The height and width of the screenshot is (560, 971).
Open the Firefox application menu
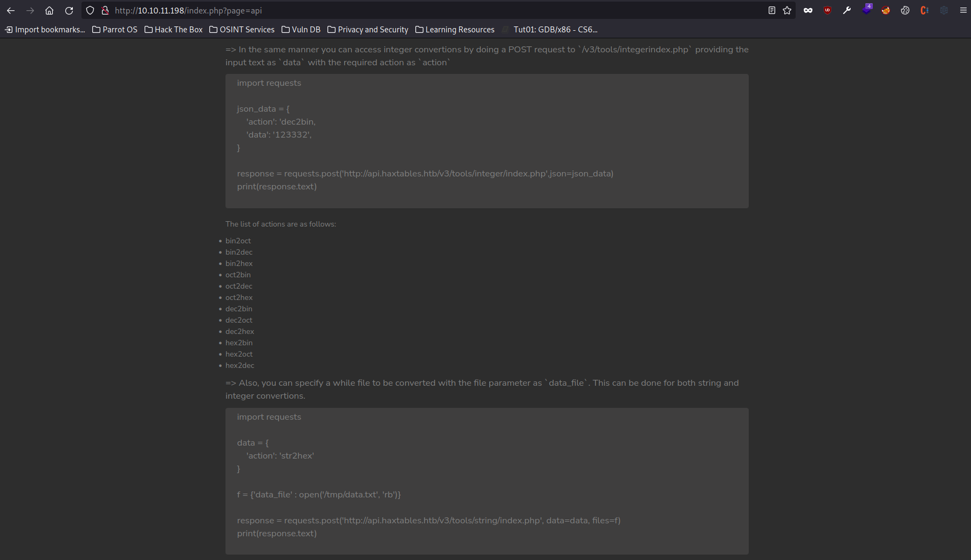click(963, 10)
